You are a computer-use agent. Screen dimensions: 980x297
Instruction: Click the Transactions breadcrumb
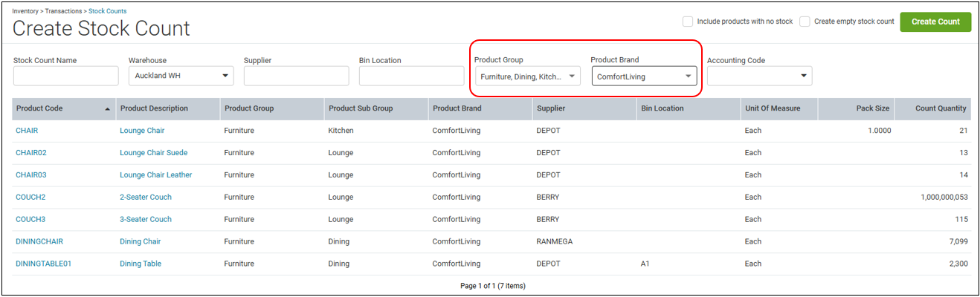point(64,11)
